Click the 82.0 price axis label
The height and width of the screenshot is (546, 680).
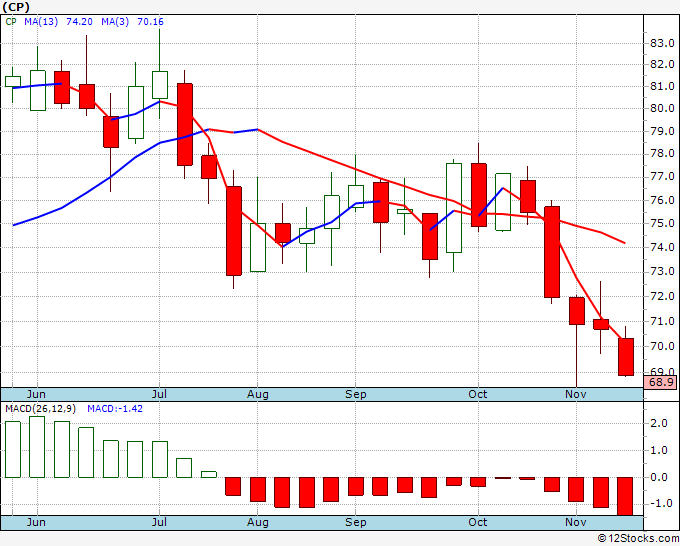click(662, 64)
